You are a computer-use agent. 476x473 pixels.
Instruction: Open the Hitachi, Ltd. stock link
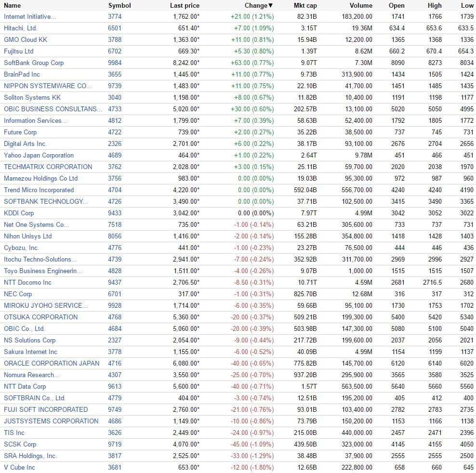(x=20, y=28)
